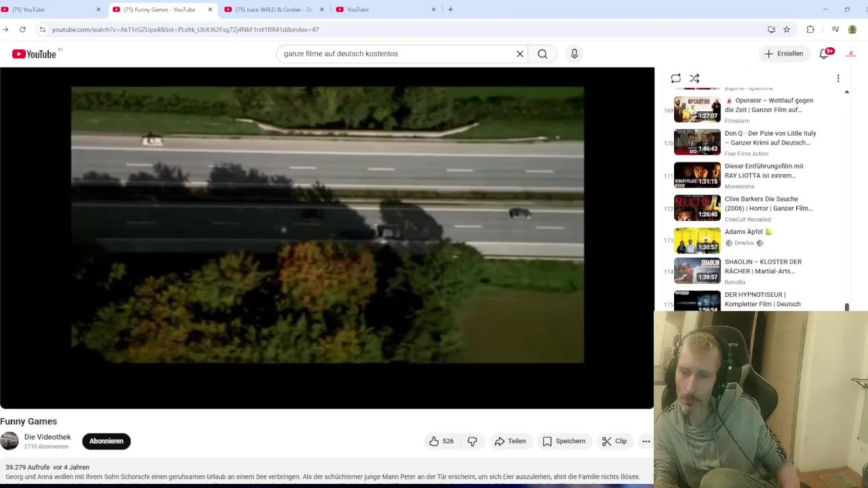Like the Funny Games video
Viewport: 868px width, 488px height.
pyautogui.click(x=441, y=441)
